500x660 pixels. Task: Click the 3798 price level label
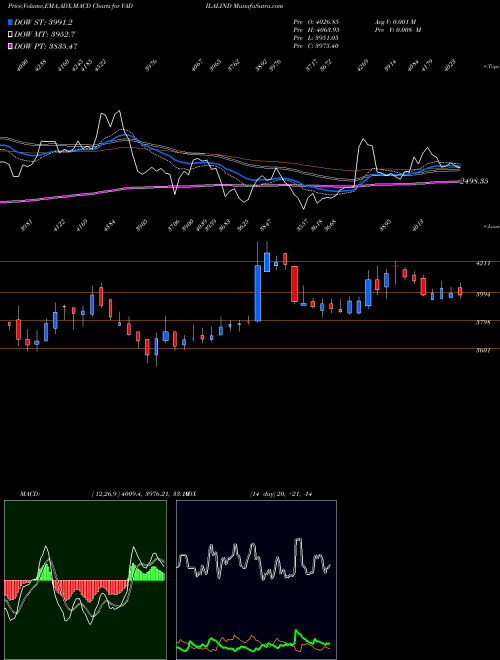(x=482, y=323)
